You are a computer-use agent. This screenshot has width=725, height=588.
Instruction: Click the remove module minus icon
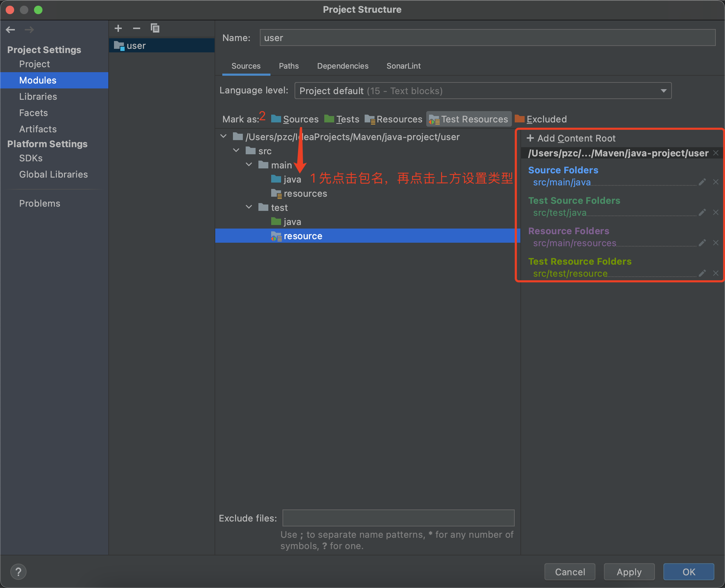pos(137,28)
